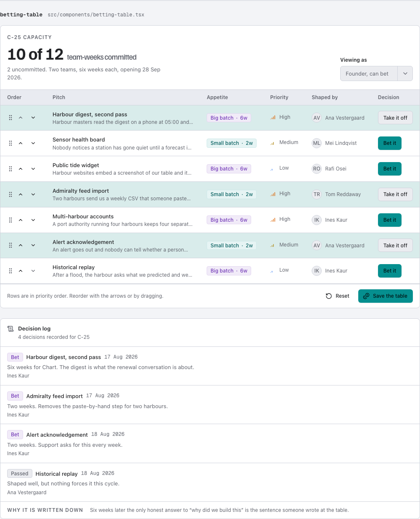This screenshot has height=519, width=420.
Task: Move Public tide widget down
Action: (x=33, y=169)
